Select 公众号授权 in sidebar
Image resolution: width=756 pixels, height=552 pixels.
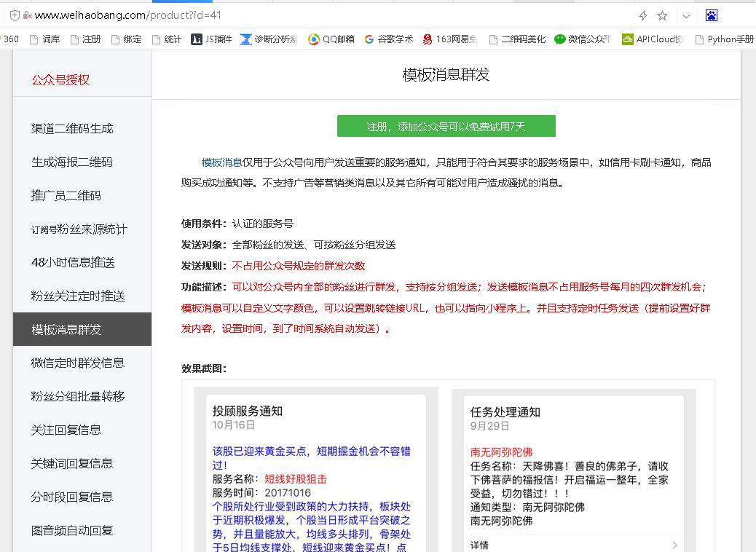point(60,79)
